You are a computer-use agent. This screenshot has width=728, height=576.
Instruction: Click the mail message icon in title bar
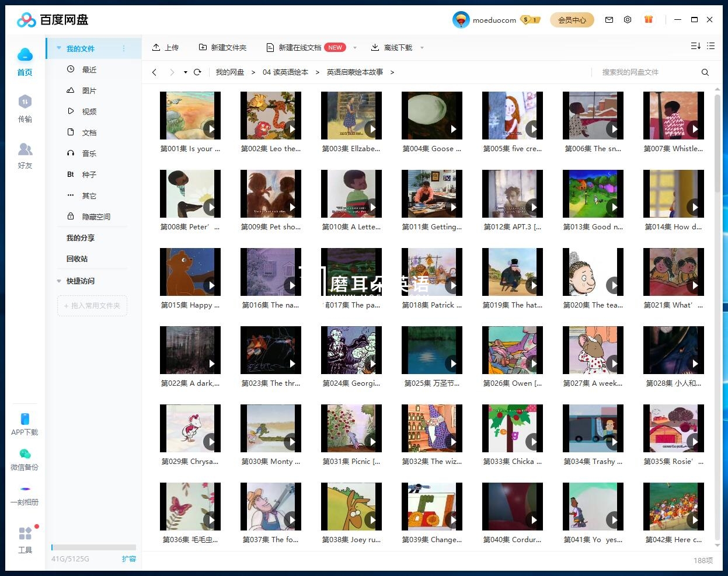tap(609, 20)
